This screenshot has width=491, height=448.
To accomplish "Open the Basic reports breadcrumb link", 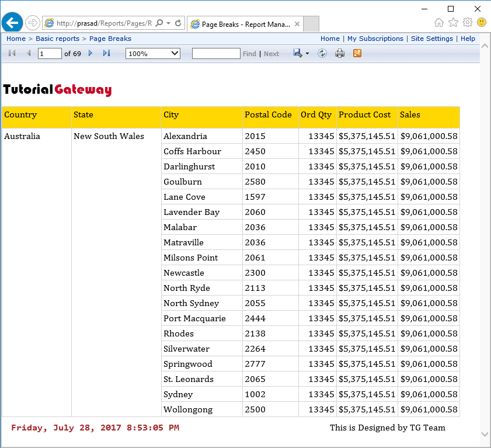I will tap(57, 39).
